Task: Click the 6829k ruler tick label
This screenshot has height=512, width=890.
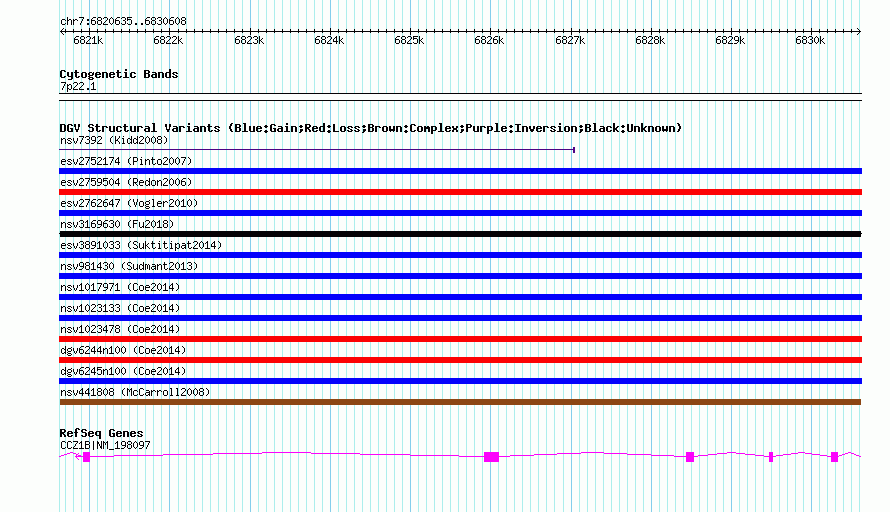Action: click(730, 40)
